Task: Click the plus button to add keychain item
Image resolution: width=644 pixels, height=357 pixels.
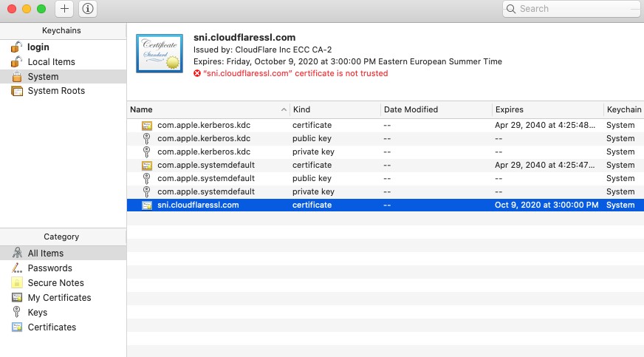Action: pyautogui.click(x=65, y=9)
